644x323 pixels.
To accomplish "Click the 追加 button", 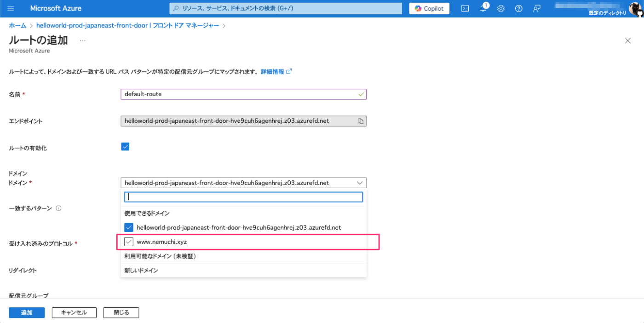I will (27, 312).
